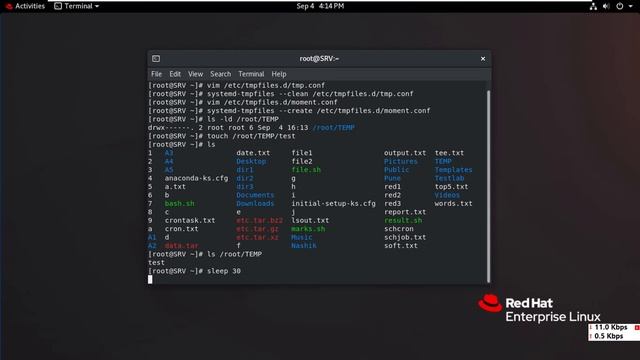
Task: Click the terminal window icon in title bar
Action: (156, 59)
